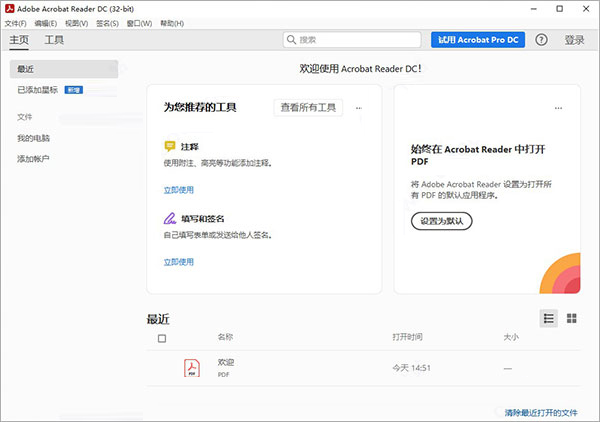Click the Adobe Acrobat logo in title bar
600x422 pixels.
pyautogui.click(x=10, y=8)
